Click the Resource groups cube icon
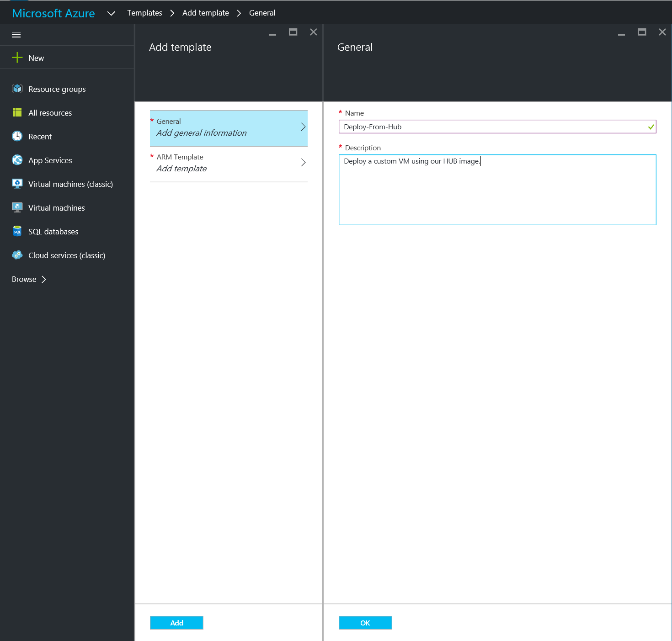The image size is (672, 641). [17, 89]
